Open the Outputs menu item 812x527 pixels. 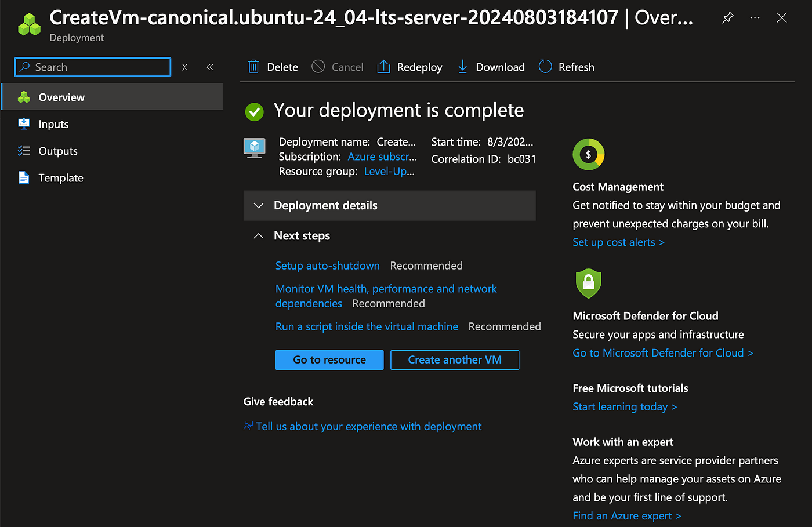(x=113, y=151)
